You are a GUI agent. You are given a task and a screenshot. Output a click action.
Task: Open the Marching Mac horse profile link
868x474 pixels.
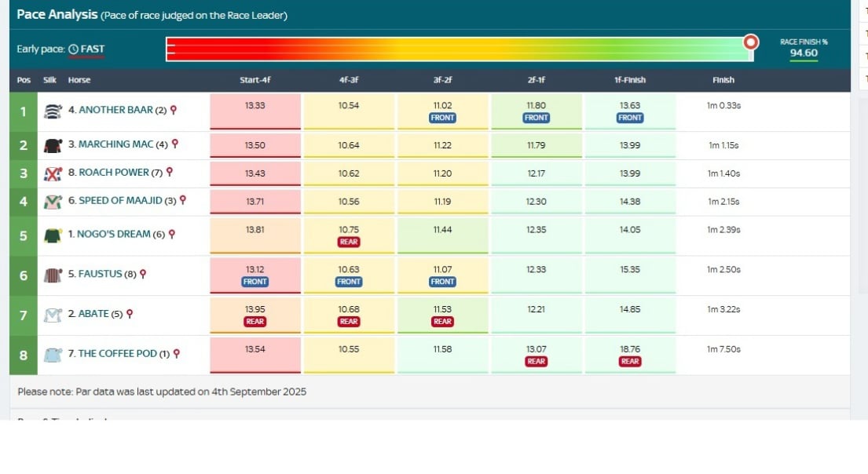[x=117, y=144]
